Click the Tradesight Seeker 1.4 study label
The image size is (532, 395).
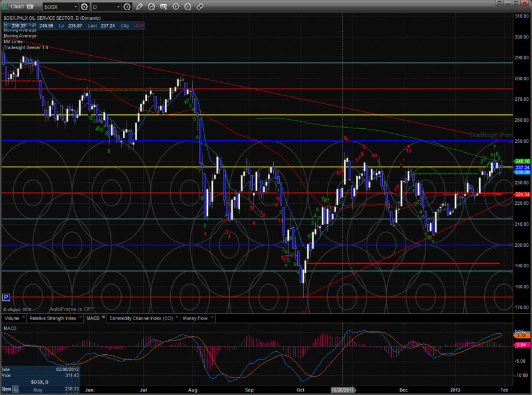coord(26,47)
